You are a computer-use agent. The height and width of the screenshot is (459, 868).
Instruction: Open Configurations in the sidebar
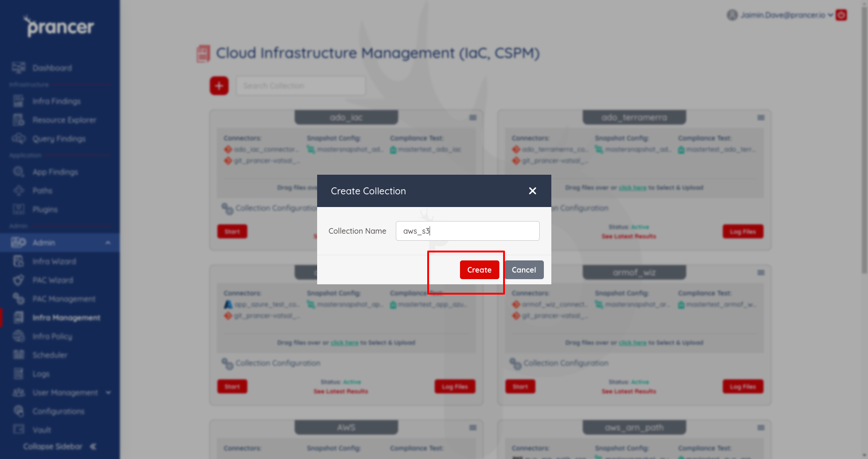pos(59,411)
